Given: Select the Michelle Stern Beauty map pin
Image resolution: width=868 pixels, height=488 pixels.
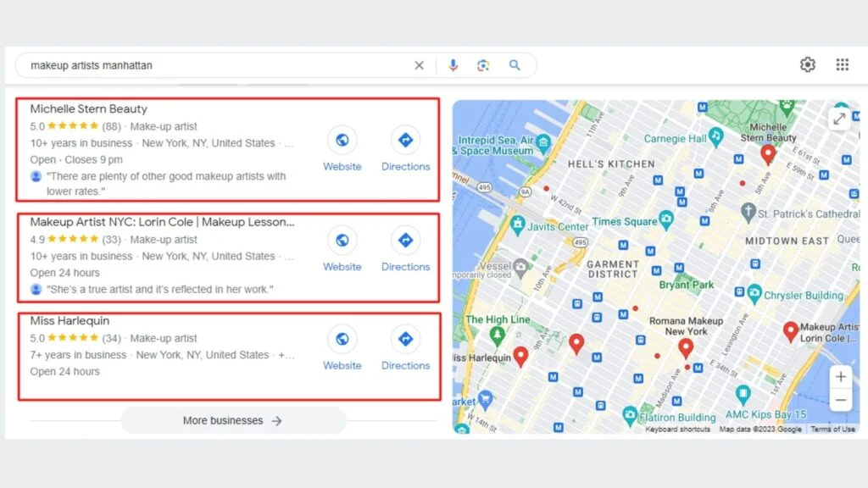Looking at the screenshot, I should 768,154.
